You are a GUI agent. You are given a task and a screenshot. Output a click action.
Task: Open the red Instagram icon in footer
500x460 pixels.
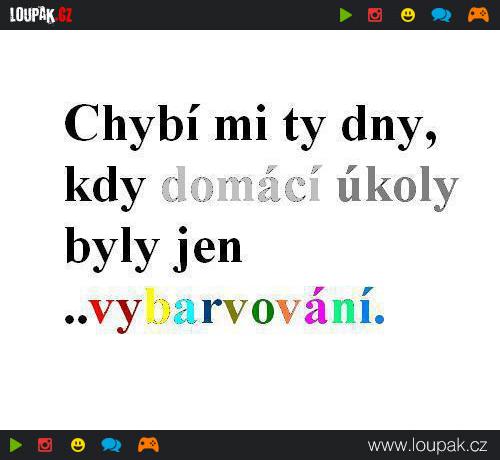coord(45,445)
